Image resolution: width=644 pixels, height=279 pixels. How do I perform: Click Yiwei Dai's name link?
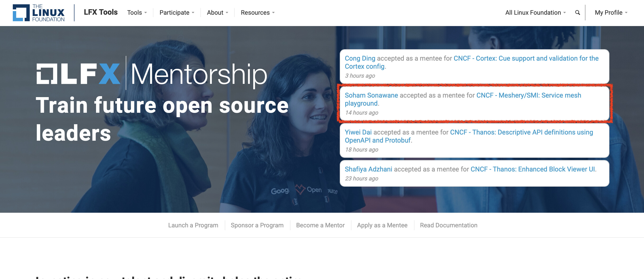[358, 132]
